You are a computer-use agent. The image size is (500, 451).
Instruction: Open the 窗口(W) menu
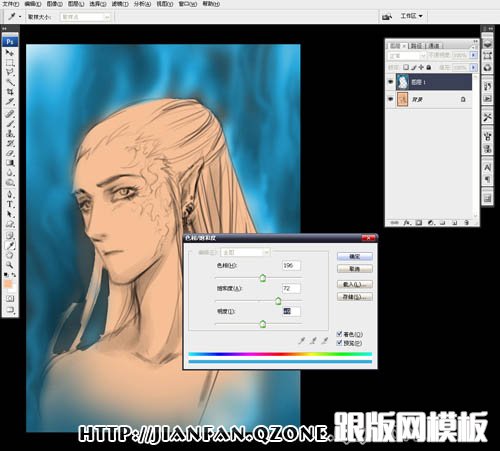pyautogui.click(x=188, y=4)
